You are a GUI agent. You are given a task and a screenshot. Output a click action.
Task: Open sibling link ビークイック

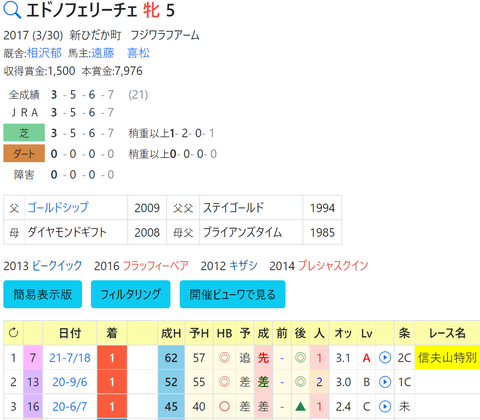click(57, 266)
